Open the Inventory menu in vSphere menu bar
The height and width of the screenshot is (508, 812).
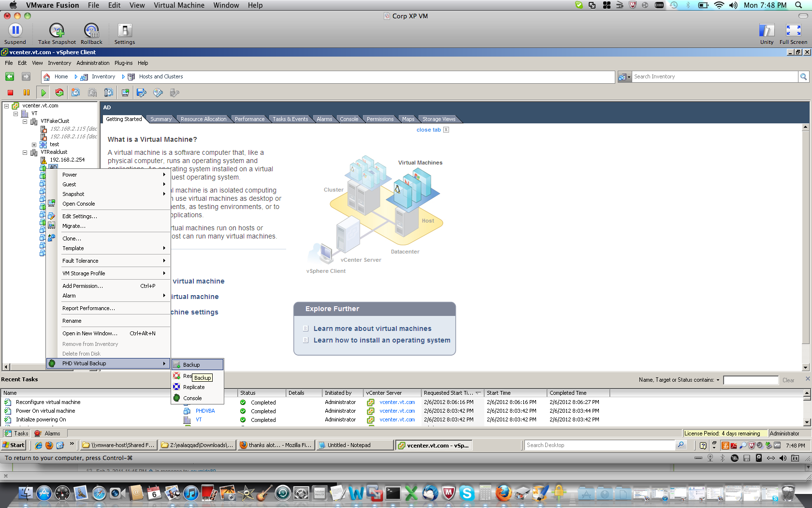59,63
